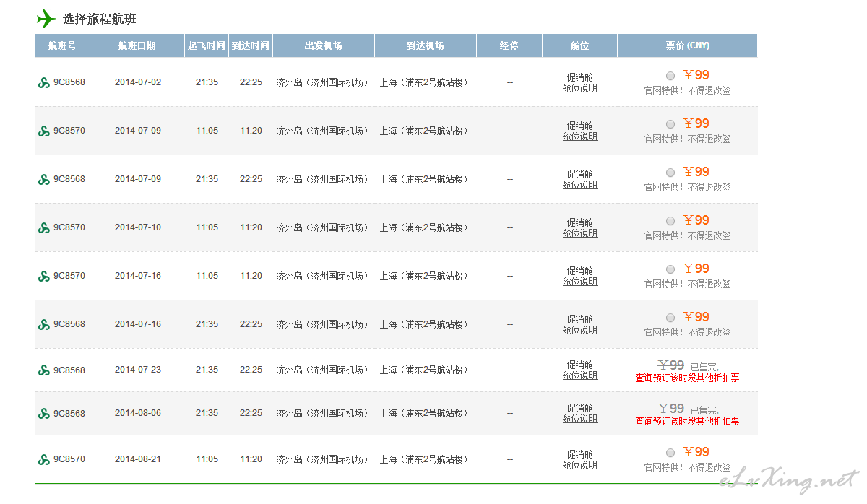
Task: Click arrival time 22:25 in the 2014-08-06 row
Action: tap(251, 413)
